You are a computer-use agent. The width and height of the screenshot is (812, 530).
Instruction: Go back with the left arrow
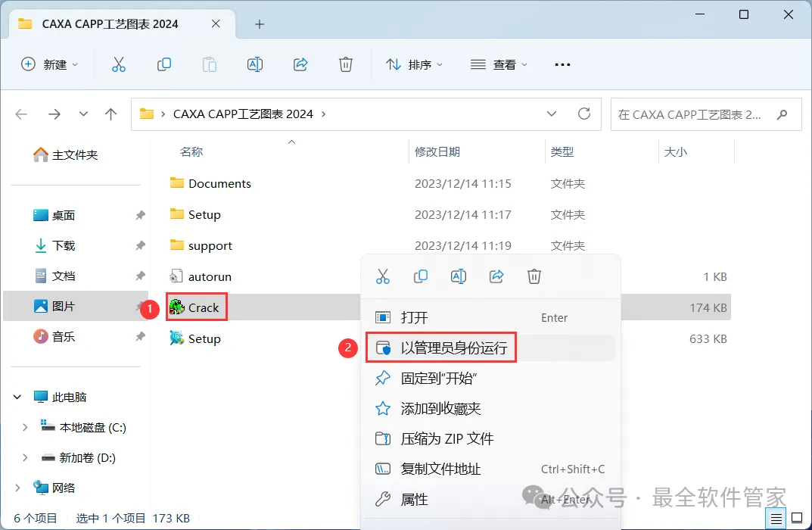(21, 114)
